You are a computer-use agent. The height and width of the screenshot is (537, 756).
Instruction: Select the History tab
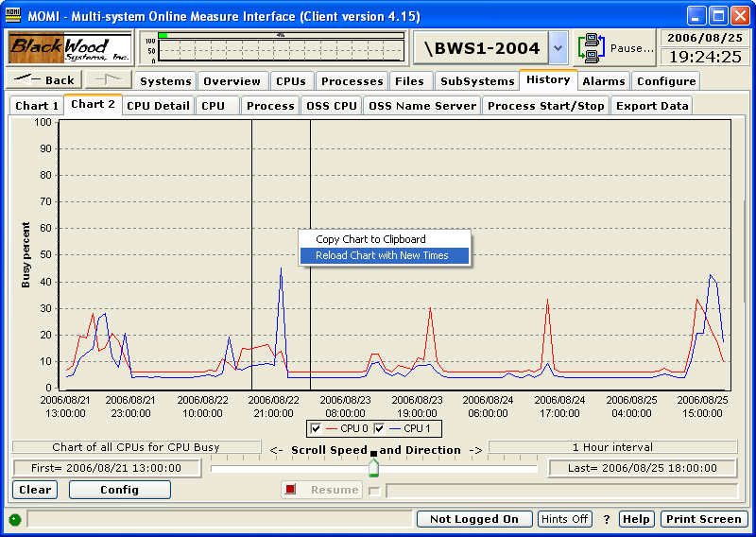548,80
